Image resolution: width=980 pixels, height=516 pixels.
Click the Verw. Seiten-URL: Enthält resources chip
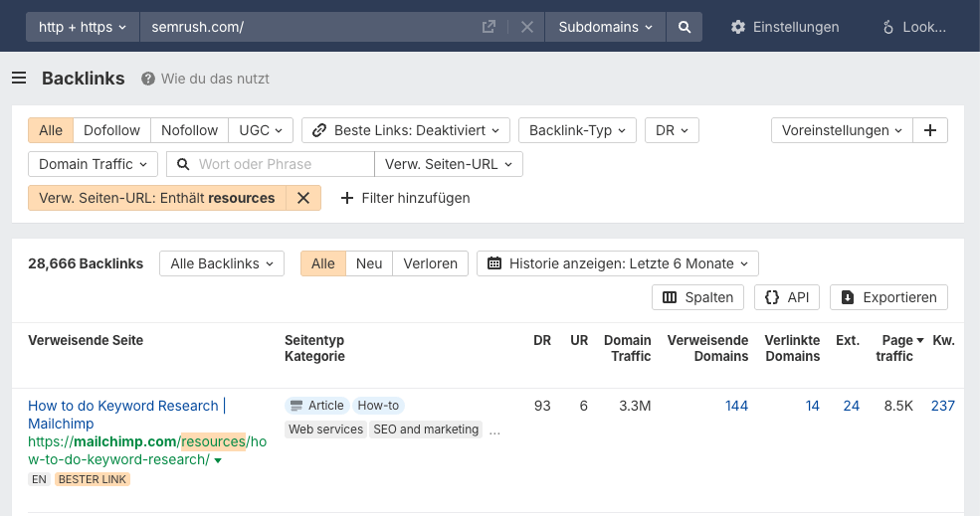coord(157,198)
